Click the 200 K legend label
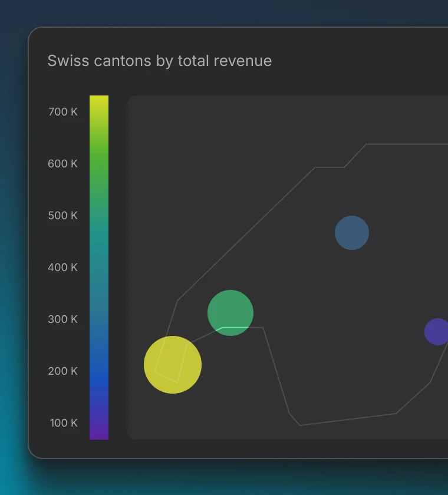This screenshot has width=448, height=495. 63,371
